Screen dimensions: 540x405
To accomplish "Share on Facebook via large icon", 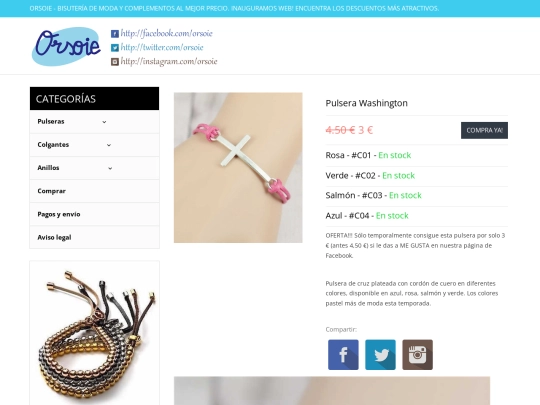I will (x=343, y=355).
